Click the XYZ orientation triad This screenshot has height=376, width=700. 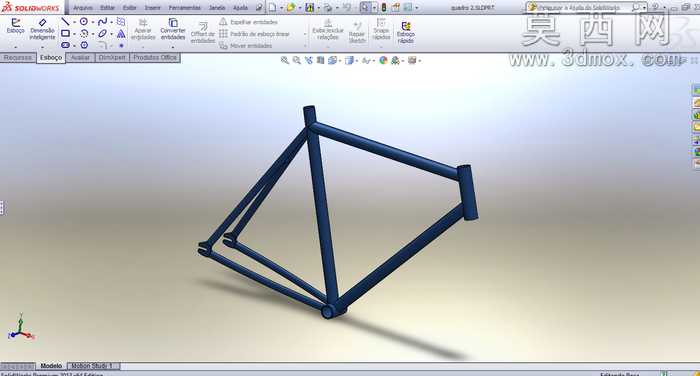coord(21,328)
